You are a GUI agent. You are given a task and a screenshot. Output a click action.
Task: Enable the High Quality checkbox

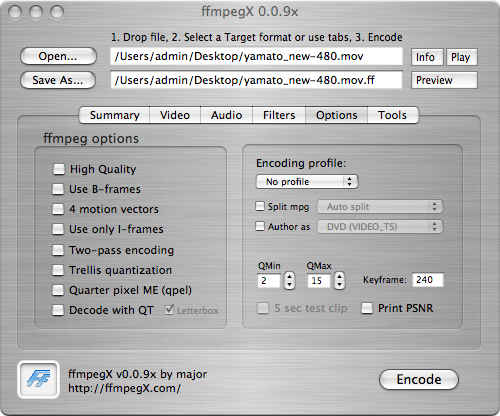click(59, 169)
